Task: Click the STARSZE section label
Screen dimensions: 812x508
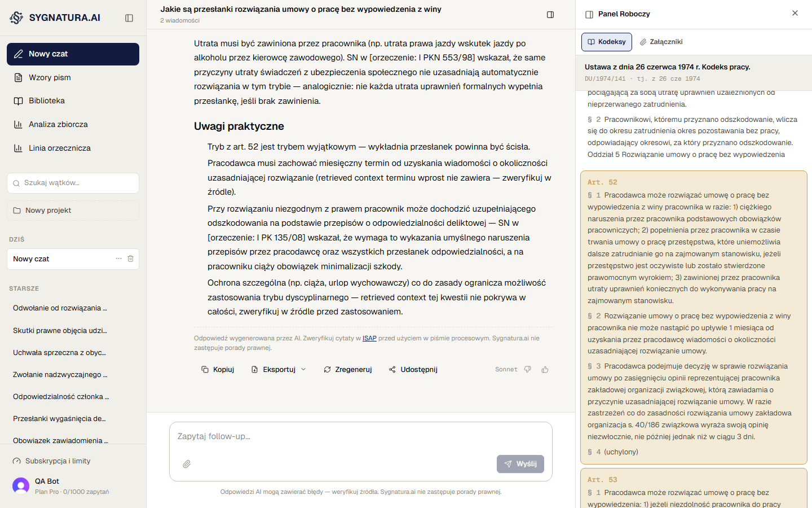Action: coord(24,288)
